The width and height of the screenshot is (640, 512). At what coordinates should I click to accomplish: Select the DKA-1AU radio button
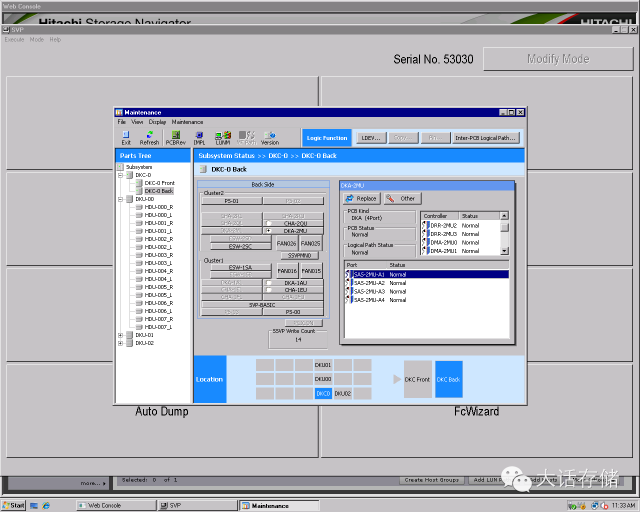pyautogui.click(x=269, y=283)
